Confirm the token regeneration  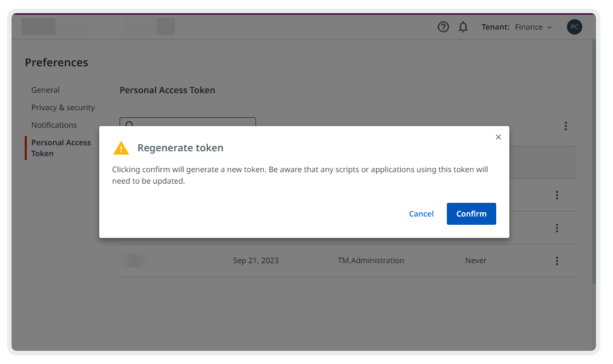pyautogui.click(x=471, y=214)
